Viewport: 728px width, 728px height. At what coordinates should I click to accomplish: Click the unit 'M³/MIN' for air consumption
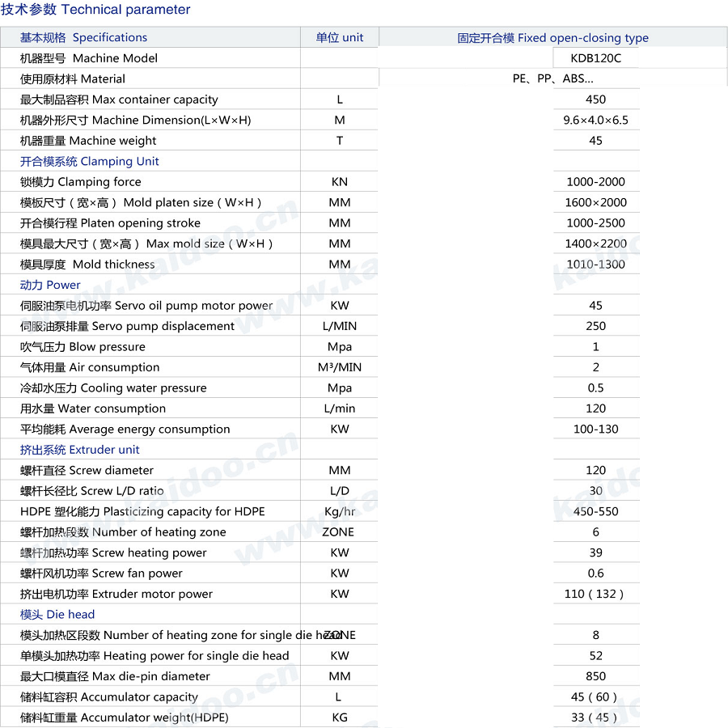click(x=340, y=367)
